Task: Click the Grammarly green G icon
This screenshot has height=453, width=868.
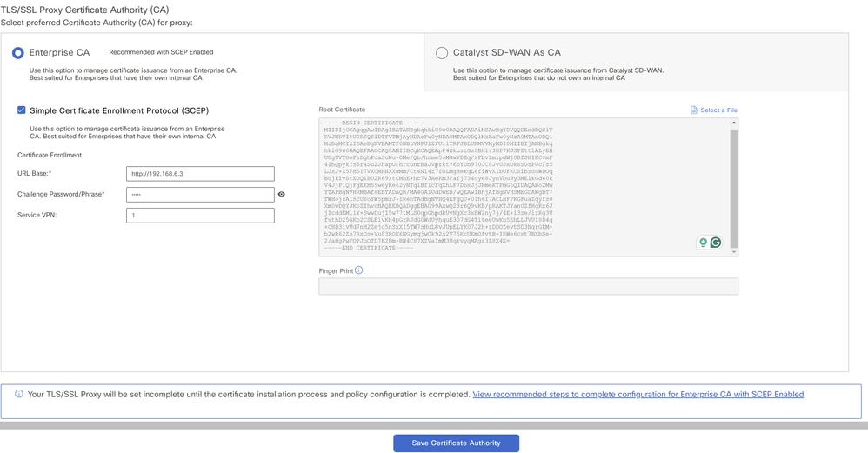Action: tap(716, 243)
